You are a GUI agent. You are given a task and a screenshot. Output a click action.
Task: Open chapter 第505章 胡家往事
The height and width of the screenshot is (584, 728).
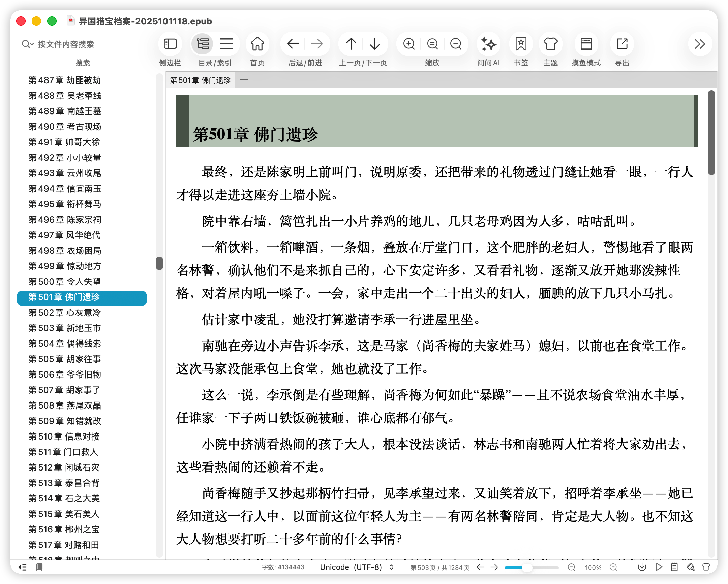pyautogui.click(x=64, y=359)
